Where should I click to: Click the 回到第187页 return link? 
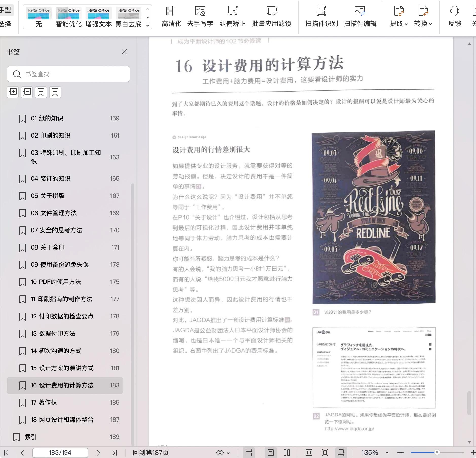pos(151,453)
